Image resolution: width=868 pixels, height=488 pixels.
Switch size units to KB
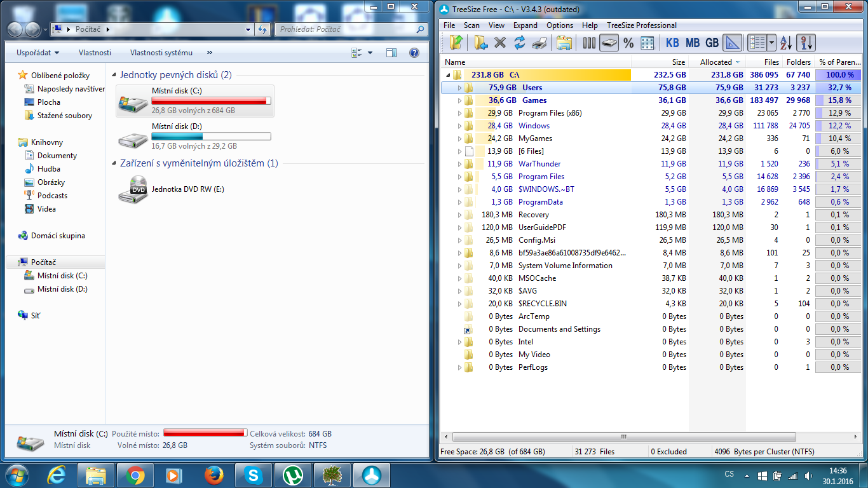(672, 43)
